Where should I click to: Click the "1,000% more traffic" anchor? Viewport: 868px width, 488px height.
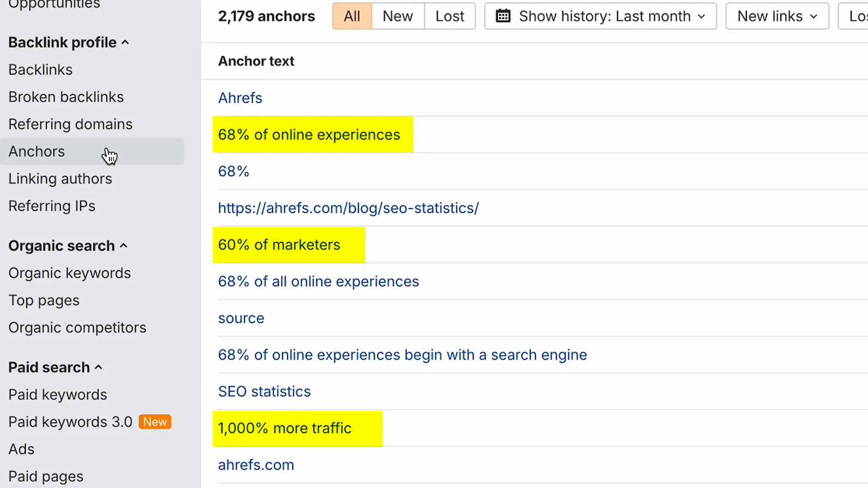click(x=284, y=428)
